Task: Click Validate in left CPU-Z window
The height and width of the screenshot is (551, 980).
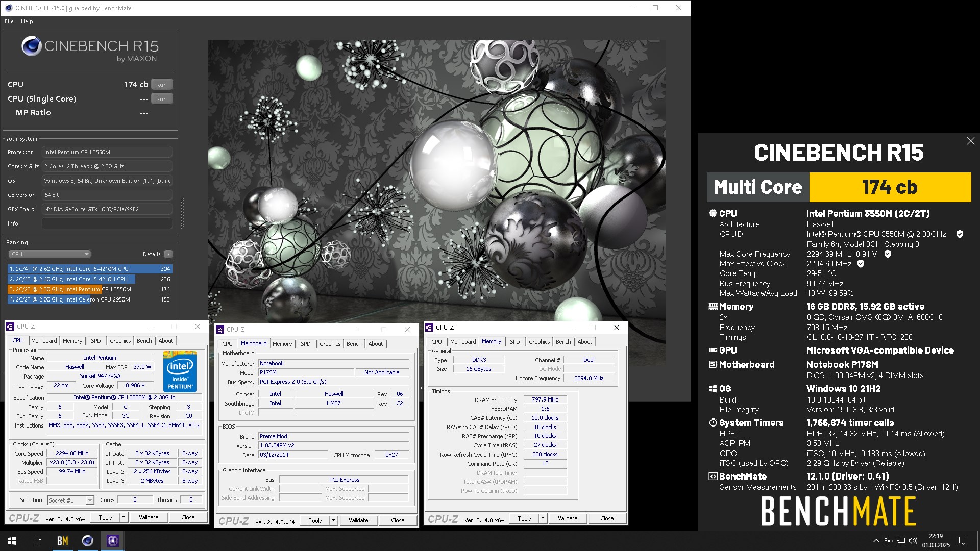Action: (149, 517)
